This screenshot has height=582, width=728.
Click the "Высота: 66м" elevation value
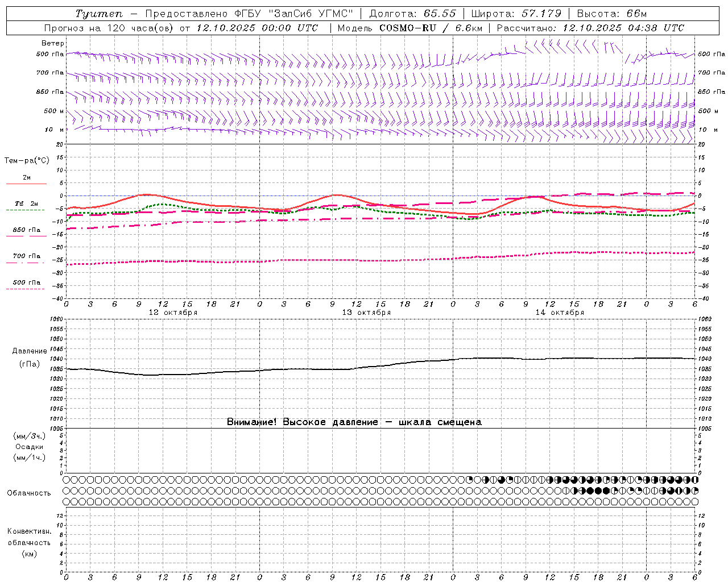click(612, 14)
